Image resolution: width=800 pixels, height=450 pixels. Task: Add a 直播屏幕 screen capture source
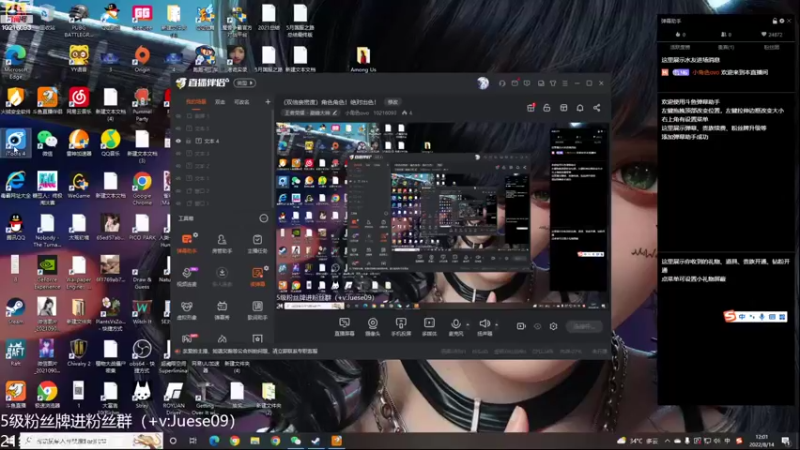(344, 327)
